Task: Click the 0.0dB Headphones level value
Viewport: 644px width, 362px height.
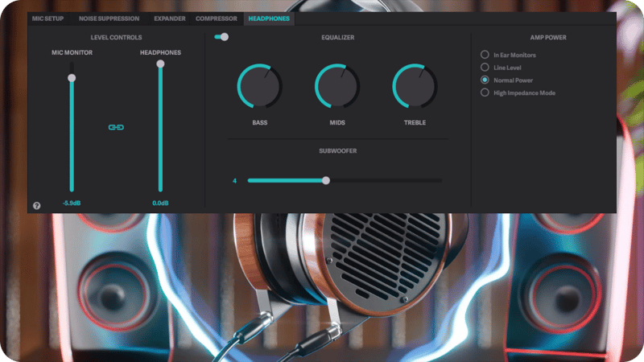Action: pyautogui.click(x=160, y=204)
